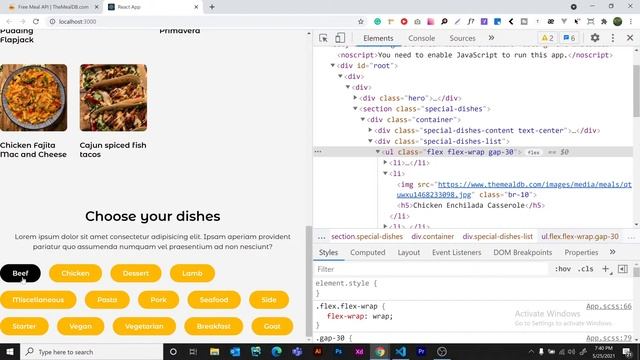Show more DevTools panels chevron next to Sources
640x360 pixels.
pyautogui.click(x=491, y=38)
